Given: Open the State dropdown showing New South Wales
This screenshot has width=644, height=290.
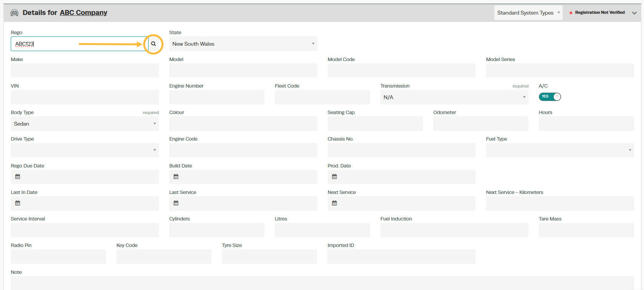Looking at the screenshot, I should click(x=243, y=44).
